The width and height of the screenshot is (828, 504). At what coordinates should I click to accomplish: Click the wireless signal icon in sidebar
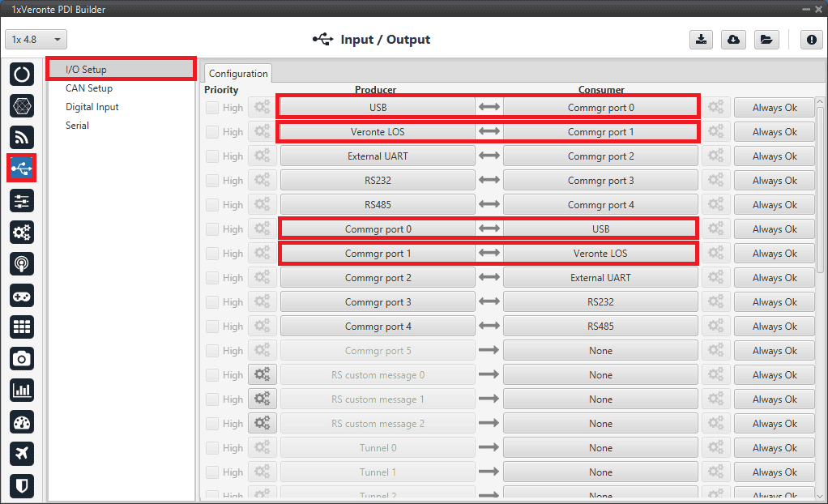pos(22,138)
